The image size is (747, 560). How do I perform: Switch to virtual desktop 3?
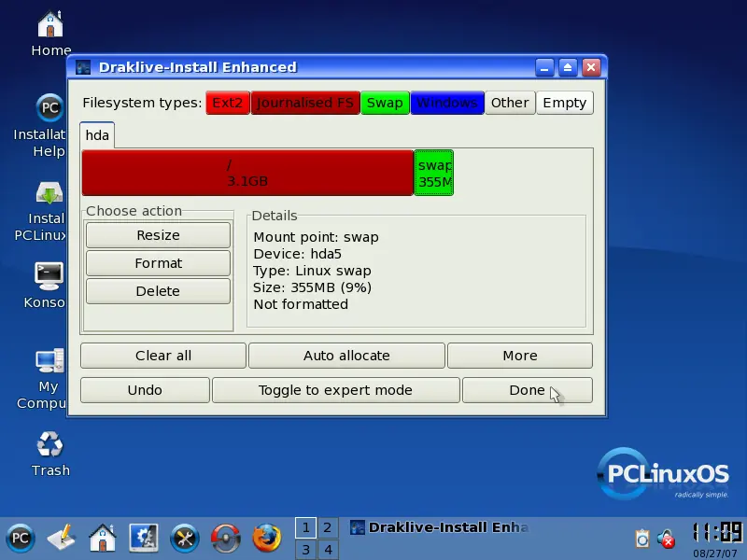coord(305,550)
